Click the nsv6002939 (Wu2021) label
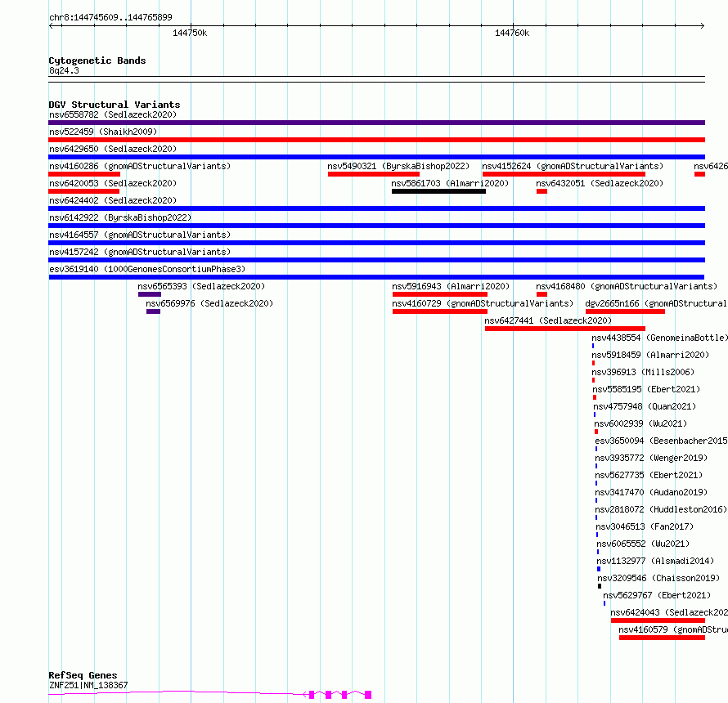Image resolution: width=728 pixels, height=703 pixels. pyautogui.click(x=640, y=423)
